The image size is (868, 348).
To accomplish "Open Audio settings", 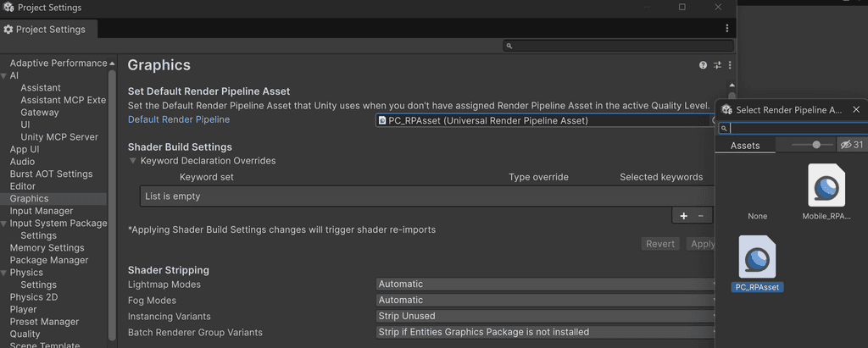I will coord(22,162).
